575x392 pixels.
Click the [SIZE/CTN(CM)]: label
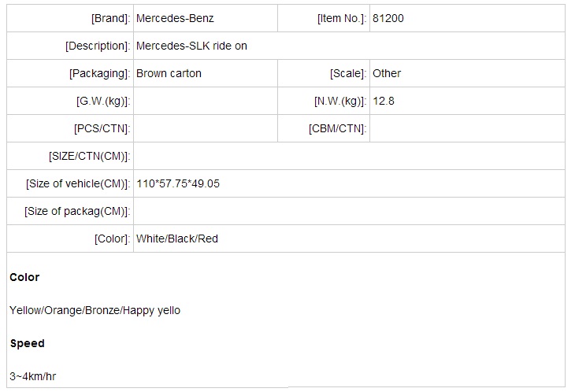(89, 156)
